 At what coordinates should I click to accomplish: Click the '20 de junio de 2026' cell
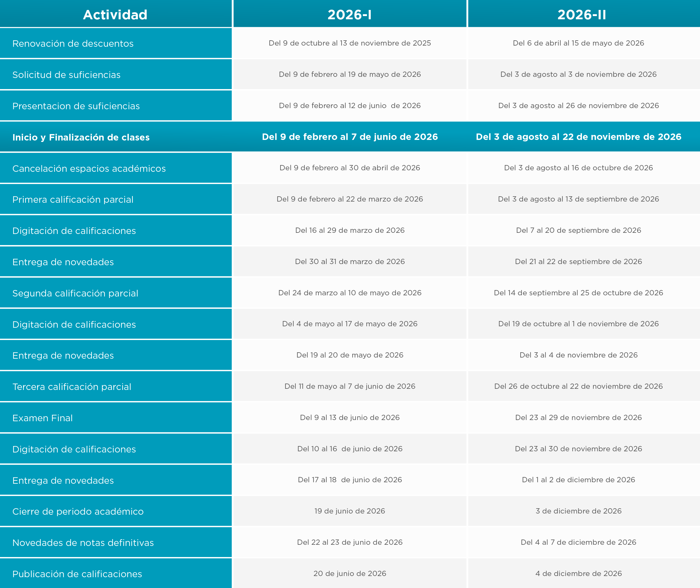coord(350,573)
